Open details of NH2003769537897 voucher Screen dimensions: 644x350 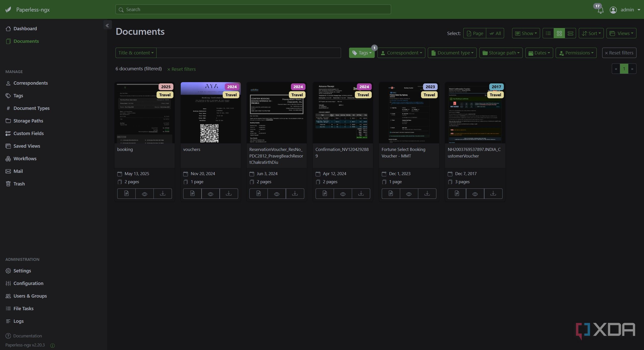(457, 194)
